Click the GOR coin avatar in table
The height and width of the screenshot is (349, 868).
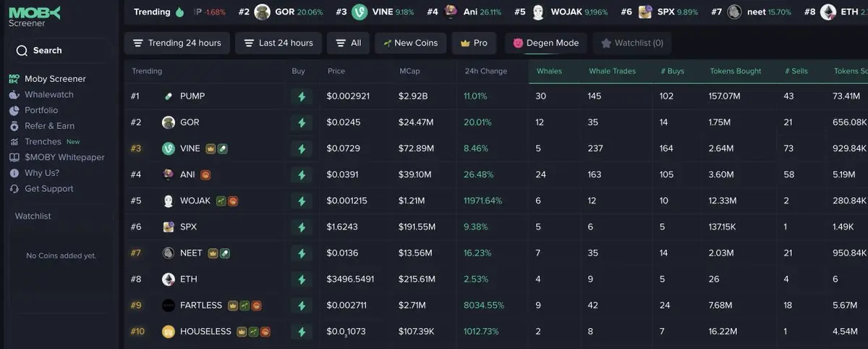tap(168, 122)
